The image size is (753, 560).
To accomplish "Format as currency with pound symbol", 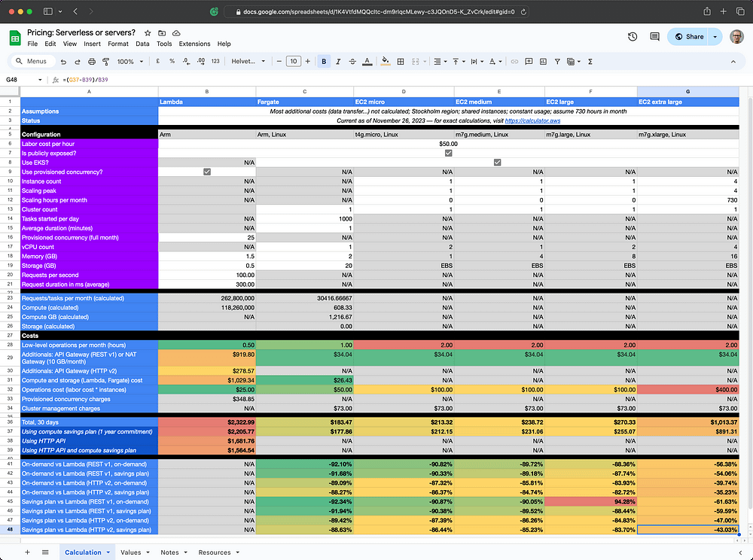I will coord(157,62).
